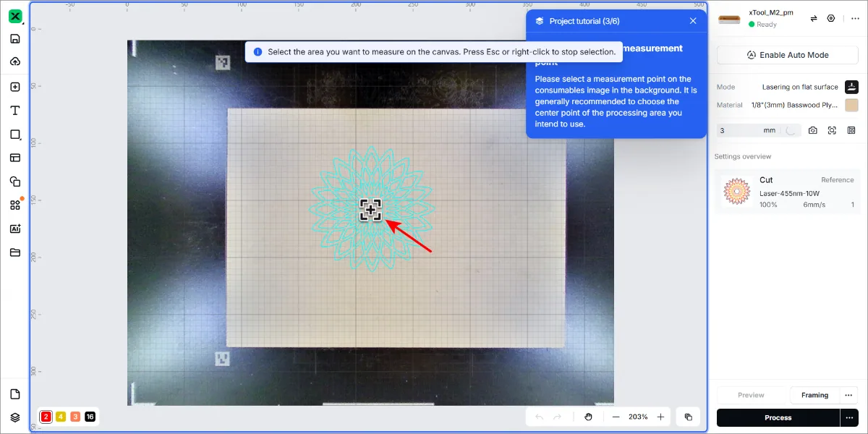Click the save file icon
This screenshot has width=868, height=434.
coord(15,38)
